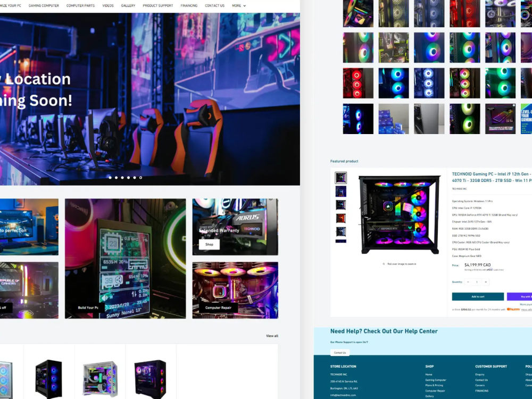Open the 'to perfection' monitor promo tile

pyautogui.click(x=29, y=227)
